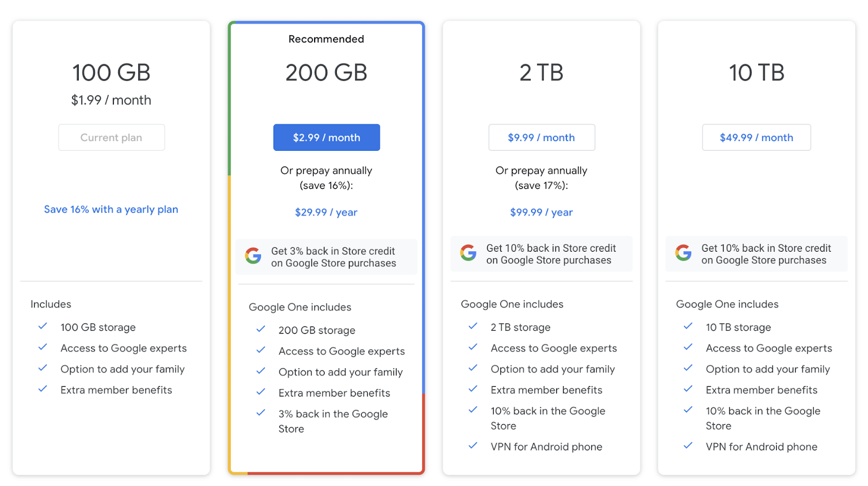The image size is (868, 486).
Task: Click the 10 TB plan heading
Action: pyautogui.click(x=756, y=73)
